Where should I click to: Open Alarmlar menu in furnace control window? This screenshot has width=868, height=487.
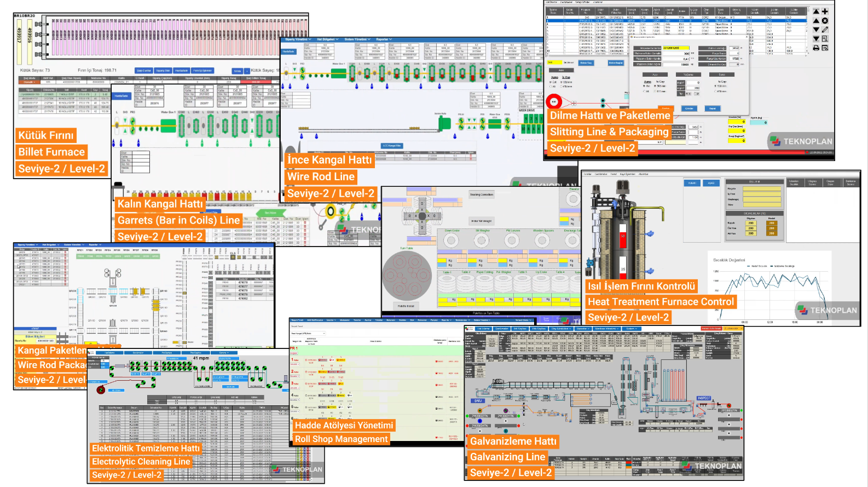pos(643,174)
